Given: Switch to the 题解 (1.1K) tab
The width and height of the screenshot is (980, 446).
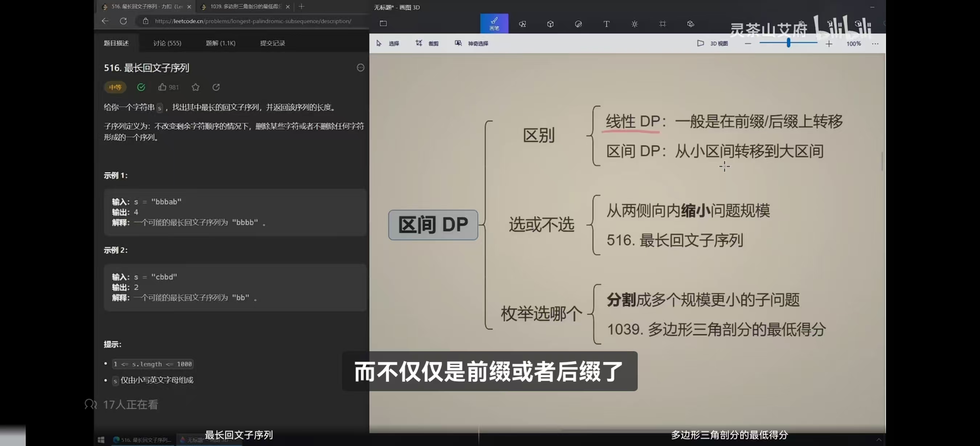Looking at the screenshot, I should tap(220, 43).
